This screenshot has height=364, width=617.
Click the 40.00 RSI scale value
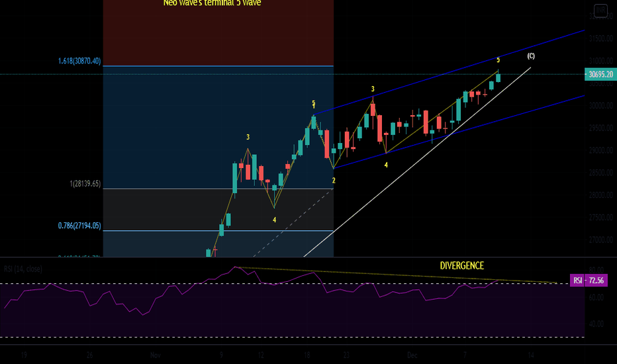[x=596, y=324]
